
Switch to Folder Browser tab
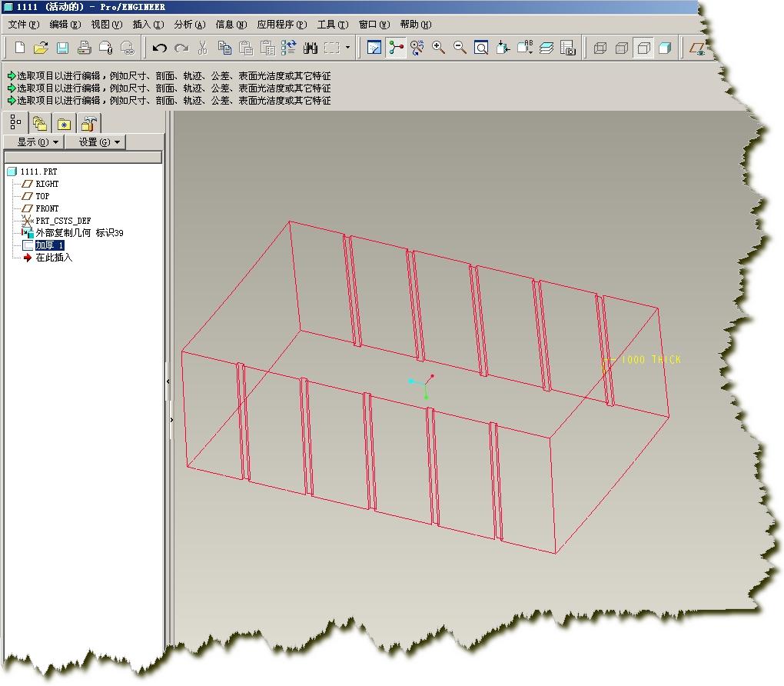(x=39, y=123)
